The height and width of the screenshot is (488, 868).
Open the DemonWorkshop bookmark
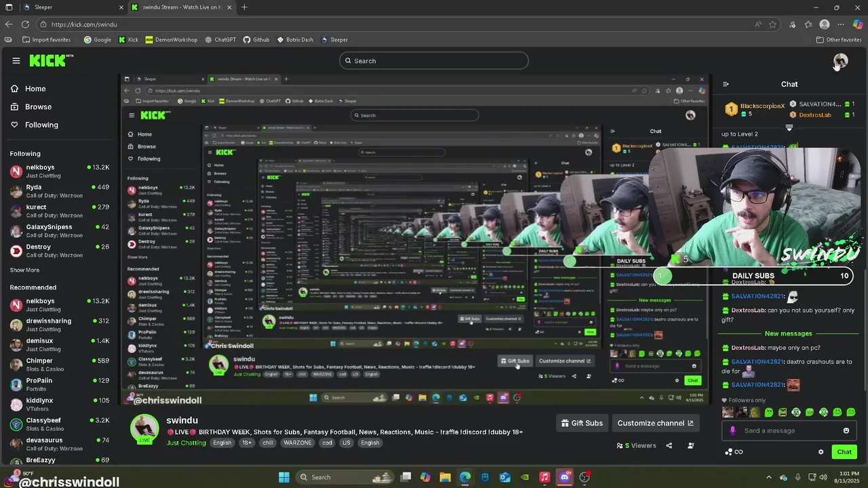click(x=171, y=40)
